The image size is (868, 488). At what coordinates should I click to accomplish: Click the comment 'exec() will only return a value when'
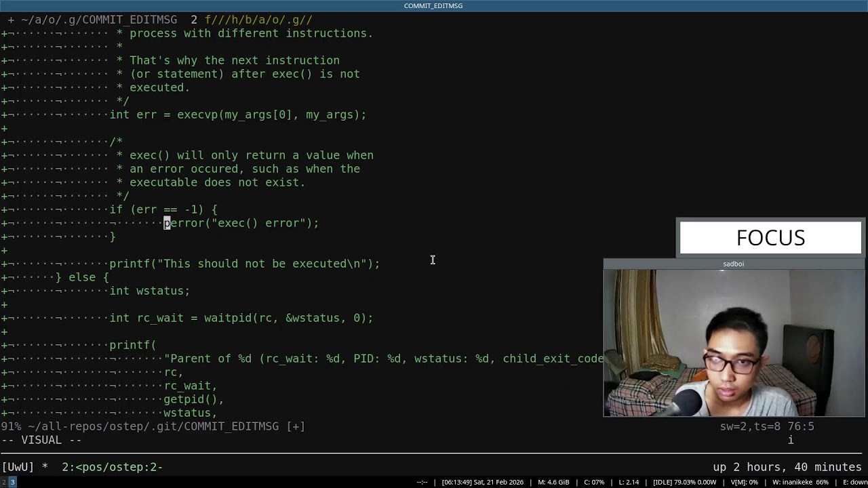pos(251,155)
